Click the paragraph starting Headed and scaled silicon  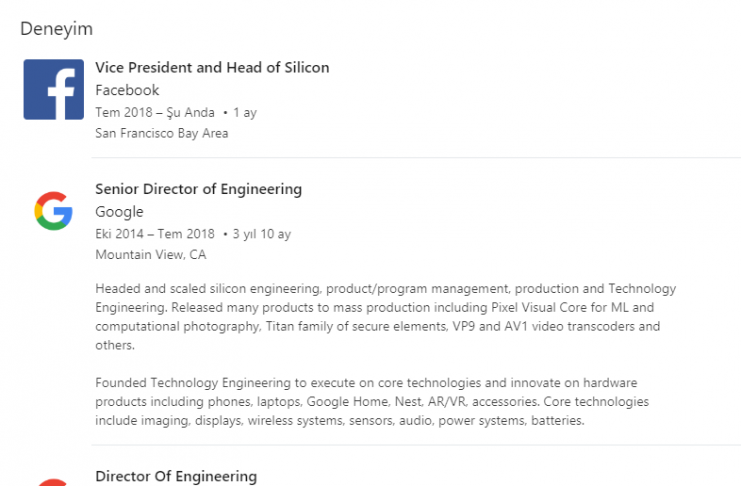[x=386, y=317]
